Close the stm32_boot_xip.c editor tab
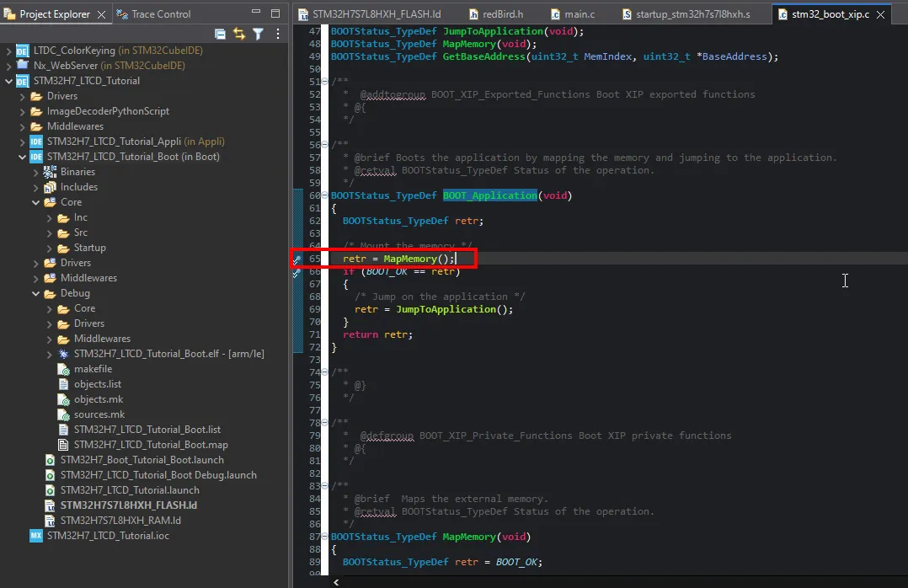 coord(881,14)
